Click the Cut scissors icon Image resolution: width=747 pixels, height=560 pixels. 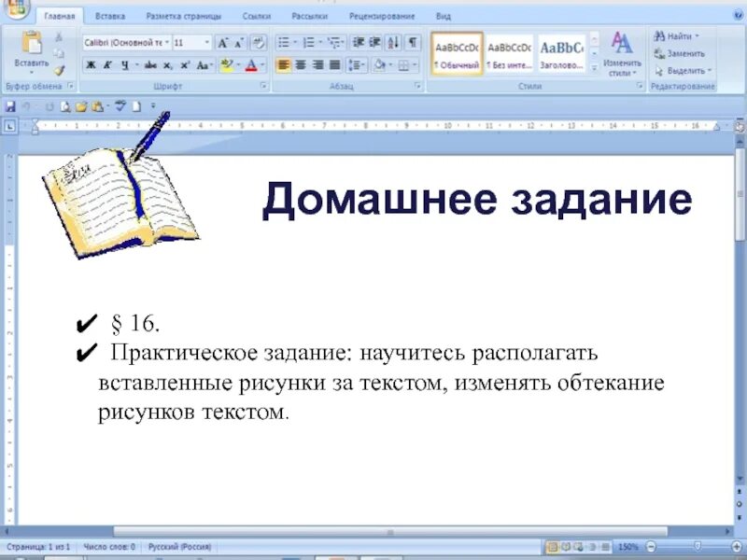coord(59,36)
